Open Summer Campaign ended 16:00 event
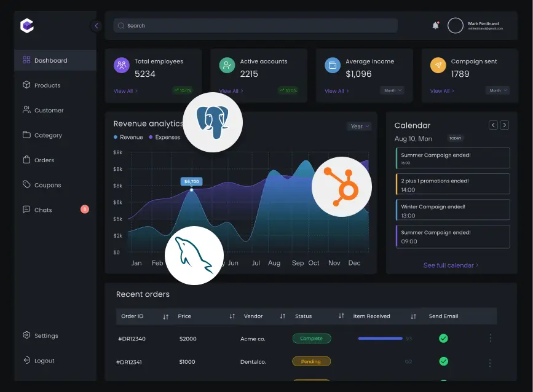This screenshot has width=533, height=392. [x=453, y=158]
